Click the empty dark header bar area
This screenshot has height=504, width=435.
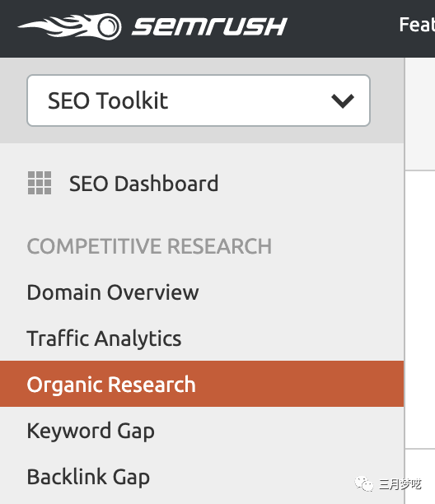[343, 28]
